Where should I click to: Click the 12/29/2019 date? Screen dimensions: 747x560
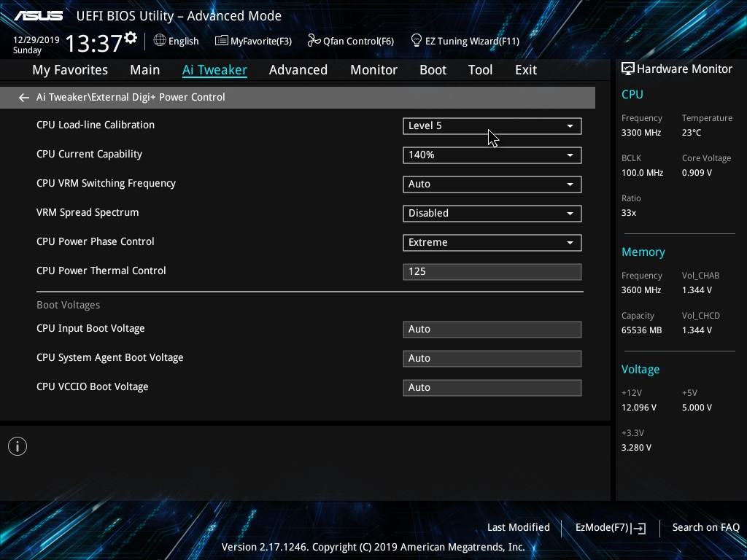[x=36, y=39]
